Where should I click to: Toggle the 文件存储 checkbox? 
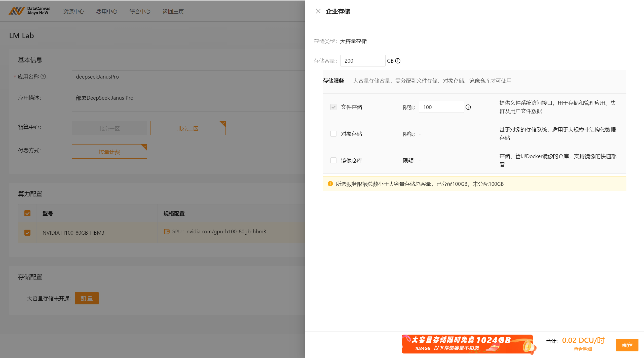(333, 107)
